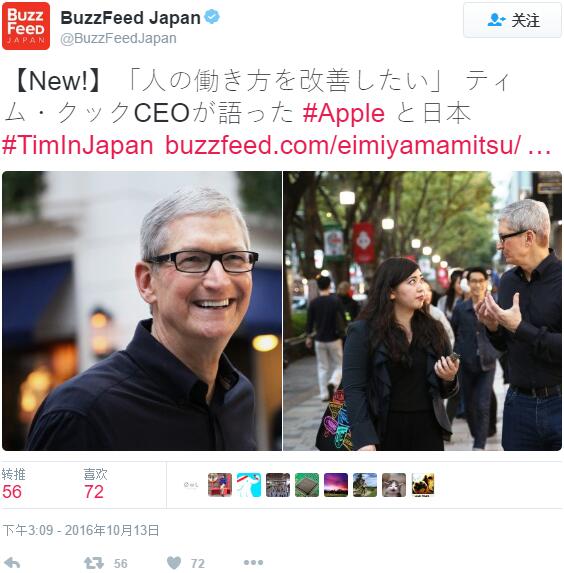Open the right street conversation photo
Viewport: 564px width, 573px height.
[423, 311]
